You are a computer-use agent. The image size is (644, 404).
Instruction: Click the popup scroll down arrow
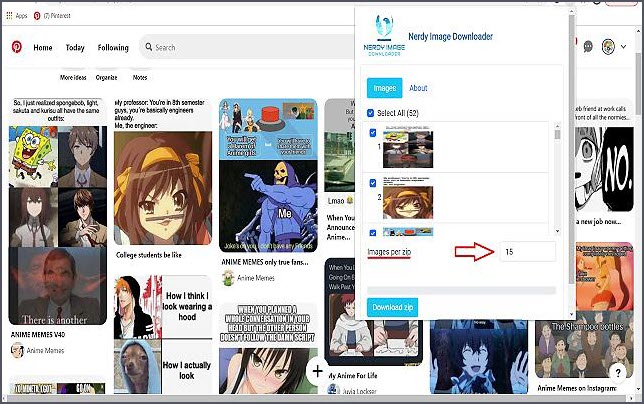pos(571,314)
